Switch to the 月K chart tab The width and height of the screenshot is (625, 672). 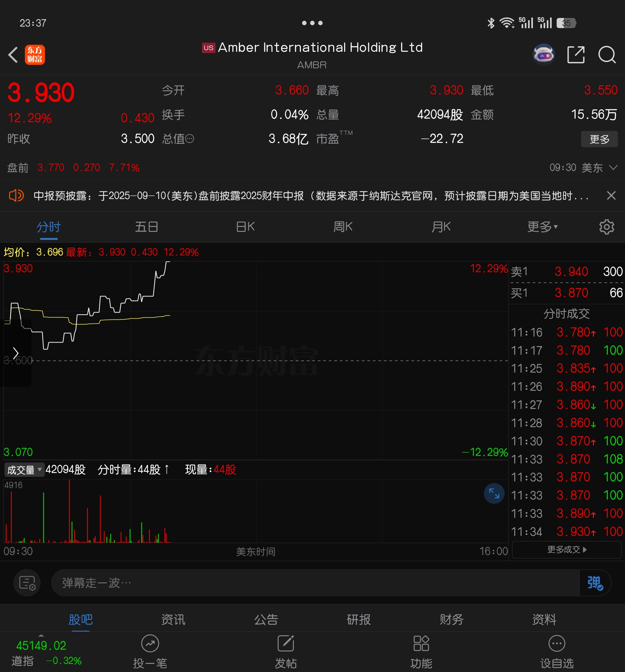click(x=441, y=227)
